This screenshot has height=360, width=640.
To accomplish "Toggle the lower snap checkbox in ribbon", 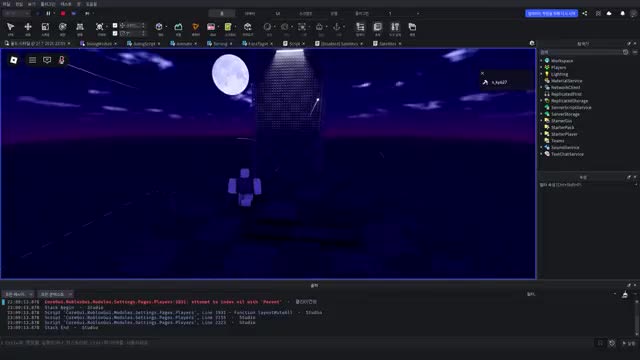I will tap(115, 33).
